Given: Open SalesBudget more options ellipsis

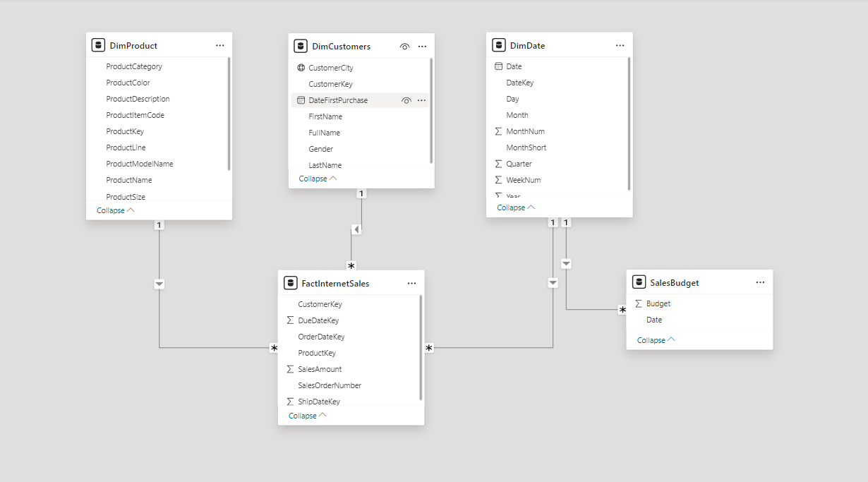Looking at the screenshot, I should (x=760, y=282).
